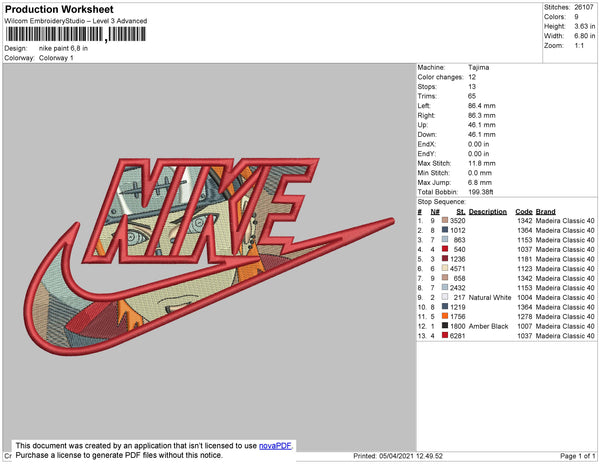
Task: Click the 'Description' column header
Action: point(488,212)
